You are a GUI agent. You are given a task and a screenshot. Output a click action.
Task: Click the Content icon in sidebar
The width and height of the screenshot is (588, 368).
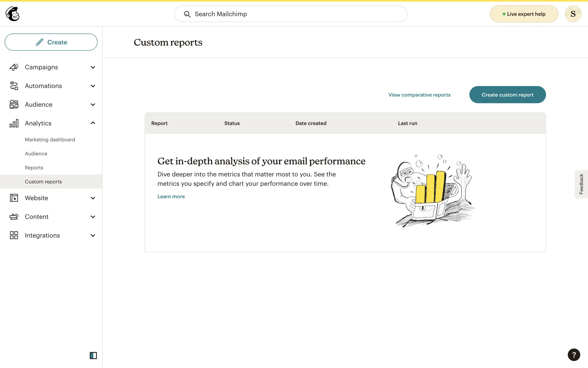(14, 217)
